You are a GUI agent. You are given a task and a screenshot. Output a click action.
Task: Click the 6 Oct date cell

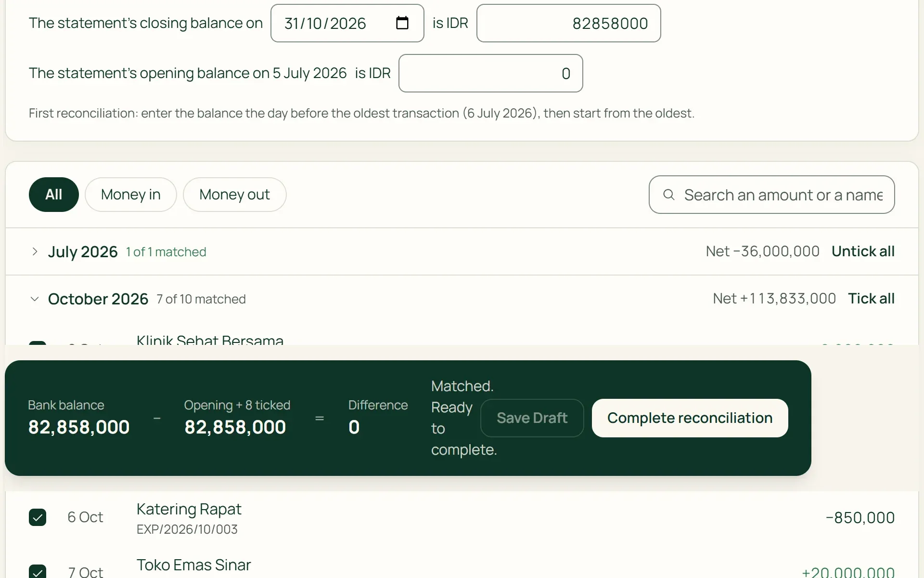click(85, 517)
